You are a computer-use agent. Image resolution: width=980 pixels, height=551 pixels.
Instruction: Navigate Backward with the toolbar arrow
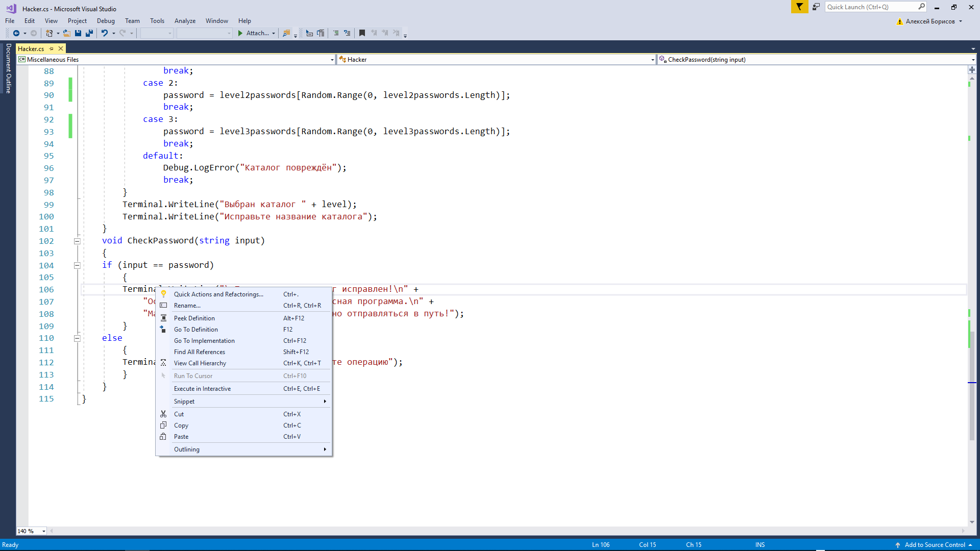point(16,33)
